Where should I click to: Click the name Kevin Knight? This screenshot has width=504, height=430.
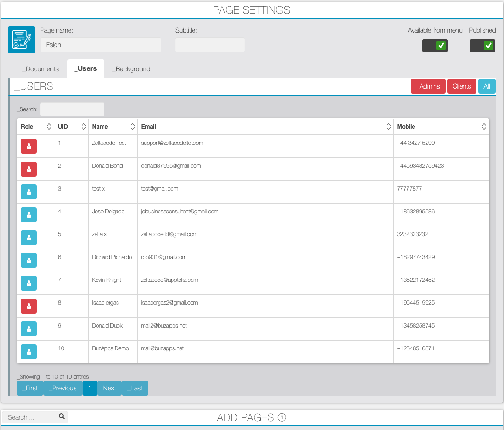point(106,280)
